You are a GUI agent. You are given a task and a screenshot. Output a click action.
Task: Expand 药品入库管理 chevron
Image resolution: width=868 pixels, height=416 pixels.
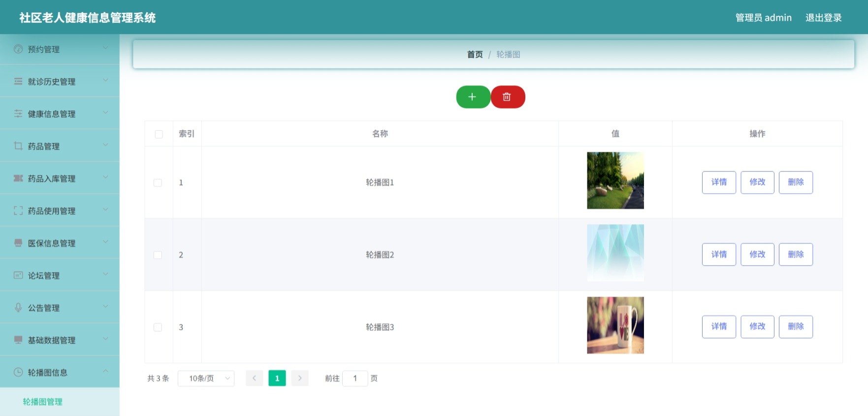pos(105,177)
